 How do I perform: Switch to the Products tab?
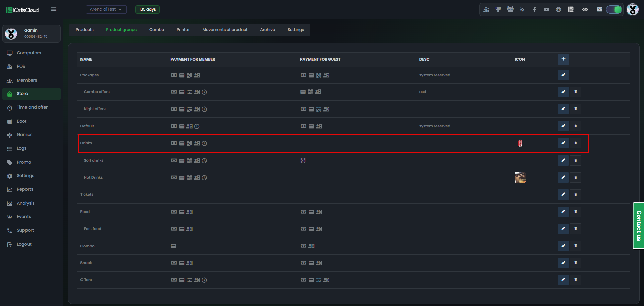[85, 30]
